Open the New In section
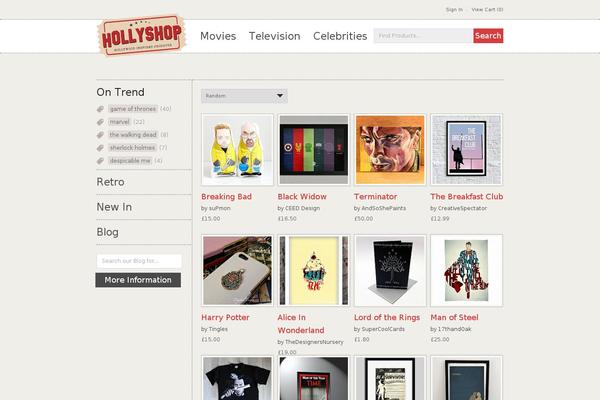Screen dimensions: 600x400 click(x=114, y=207)
